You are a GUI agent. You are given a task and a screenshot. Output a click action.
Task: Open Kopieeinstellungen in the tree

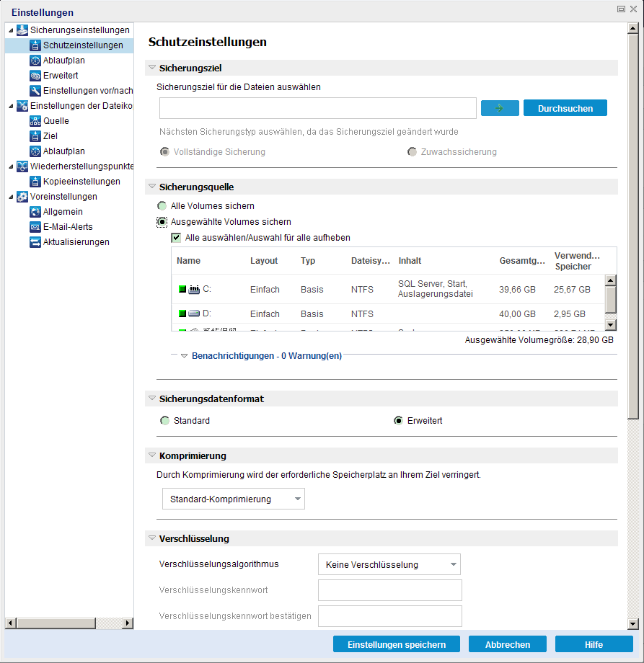click(x=81, y=182)
